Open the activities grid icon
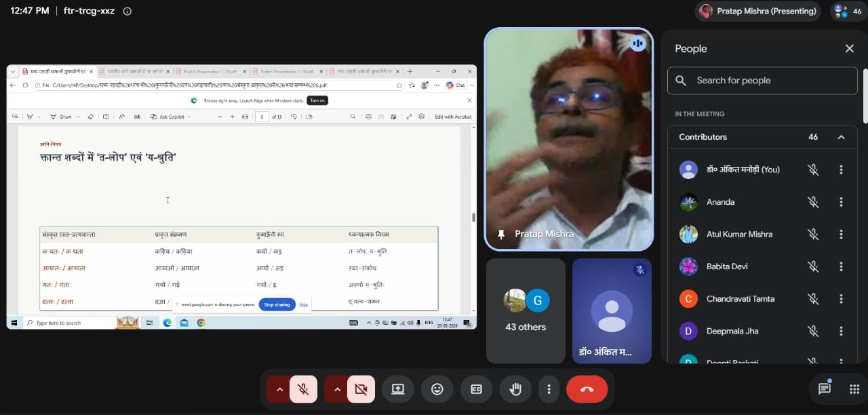 click(854, 389)
